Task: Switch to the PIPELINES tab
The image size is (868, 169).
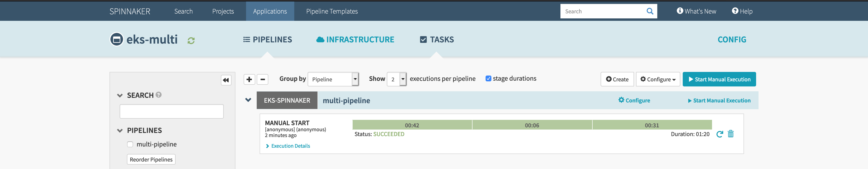Action: click(x=268, y=40)
